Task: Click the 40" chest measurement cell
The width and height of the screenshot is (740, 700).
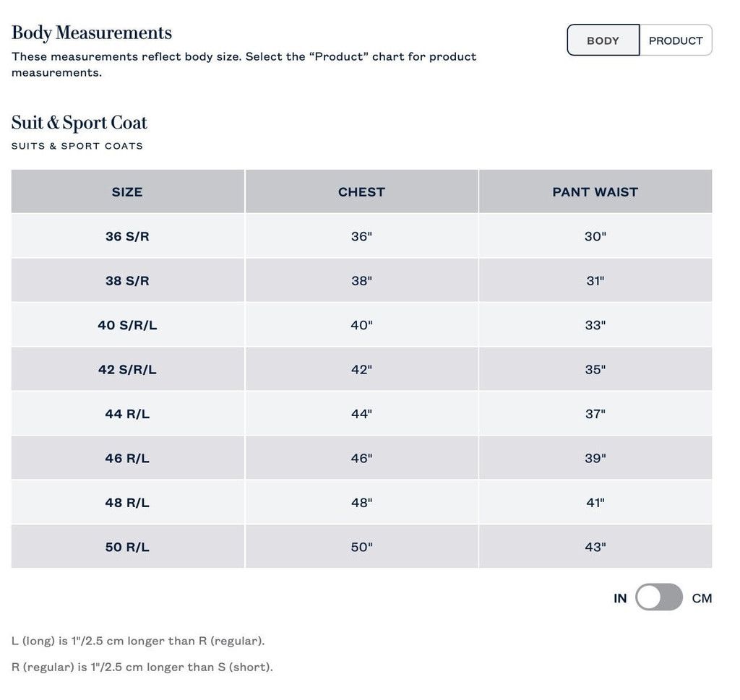Action: point(361,324)
